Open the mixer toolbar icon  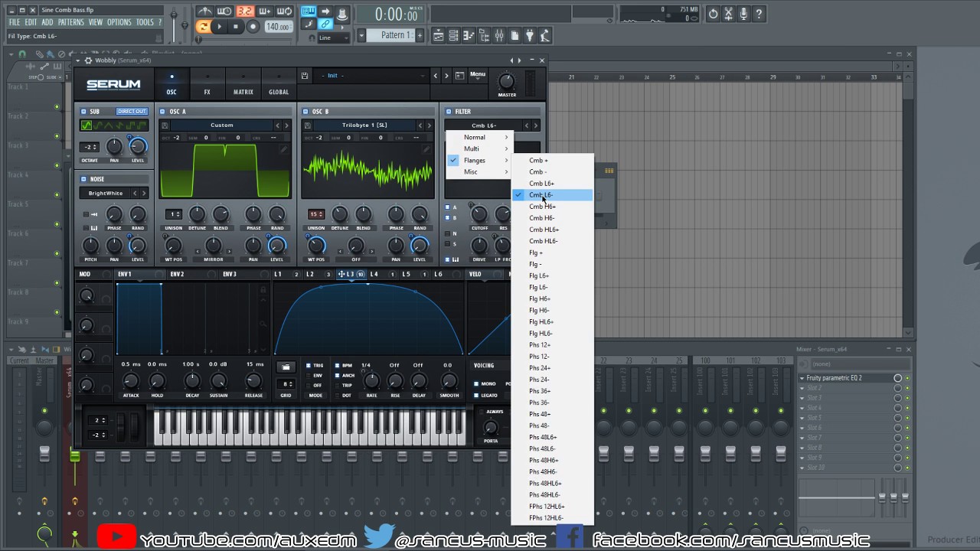pyautogui.click(x=499, y=35)
